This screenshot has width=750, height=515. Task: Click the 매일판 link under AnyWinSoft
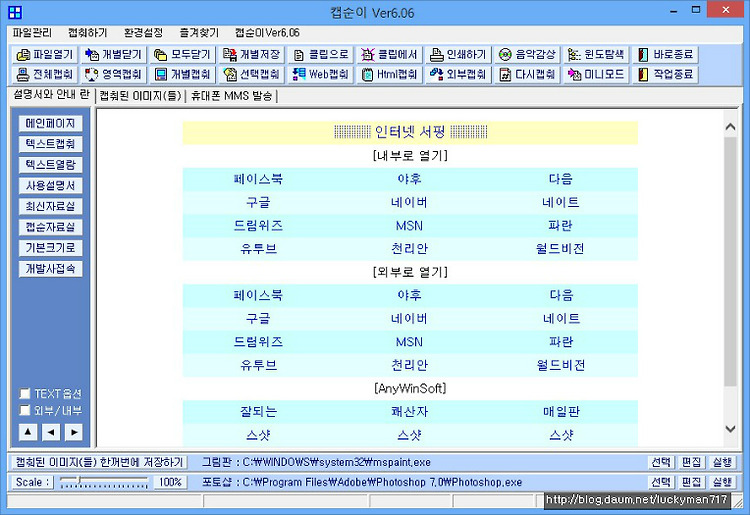pos(561,412)
